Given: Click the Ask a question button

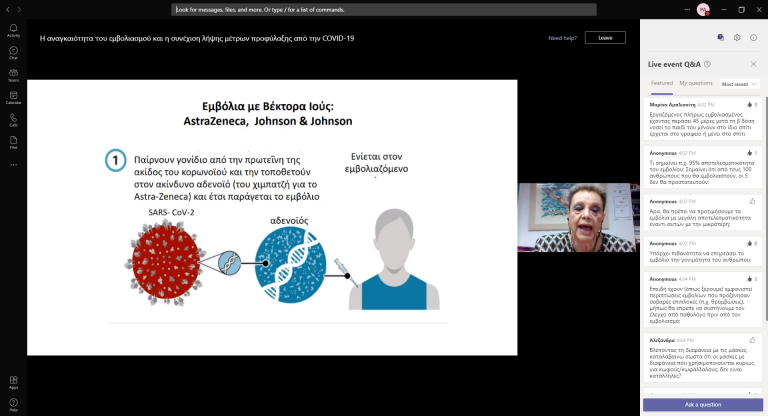Looking at the screenshot, I should click(703, 404).
